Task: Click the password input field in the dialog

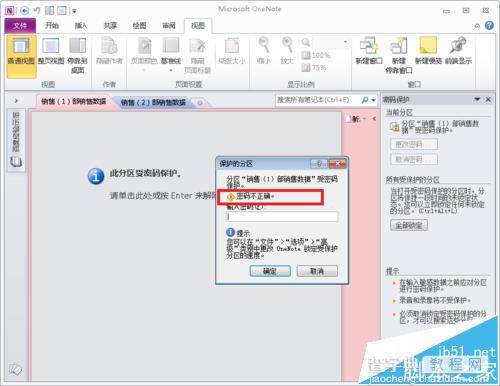Action: pos(282,216)
